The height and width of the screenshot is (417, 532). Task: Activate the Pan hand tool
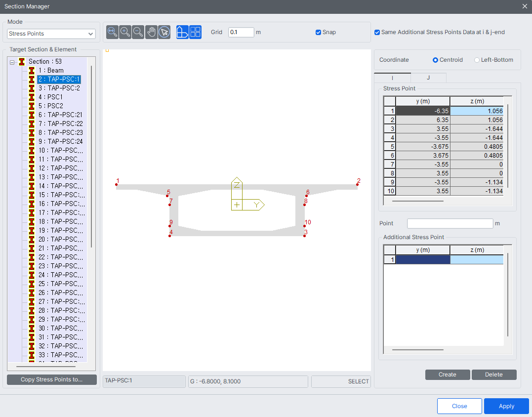click(x=151, y=32)
